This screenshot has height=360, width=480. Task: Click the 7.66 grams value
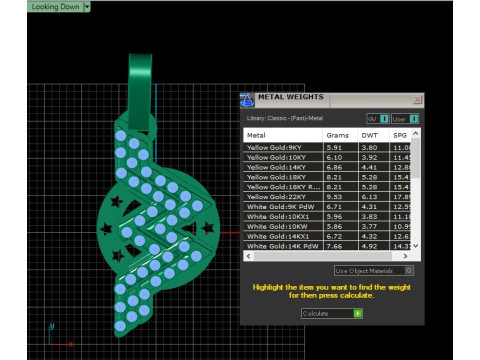coord(334,246)
